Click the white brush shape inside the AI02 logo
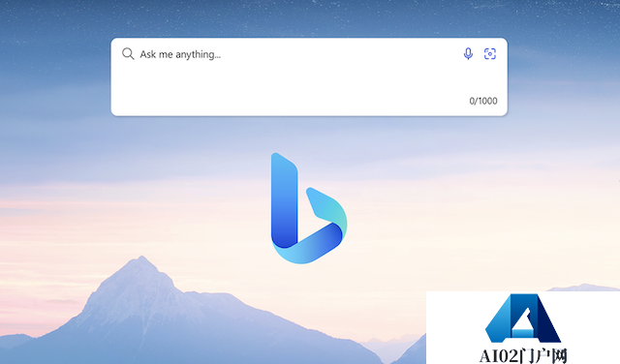The height and width of the screenshot is (364, 620). pos(523,323)
